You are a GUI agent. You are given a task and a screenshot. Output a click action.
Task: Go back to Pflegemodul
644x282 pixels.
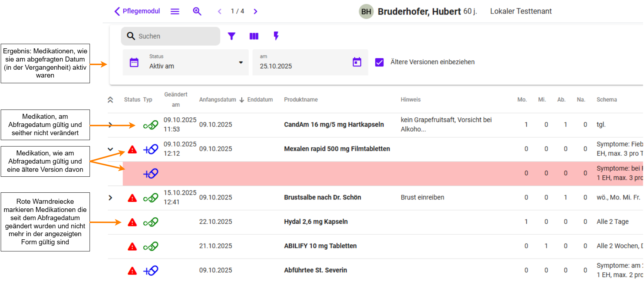point(137,11)
